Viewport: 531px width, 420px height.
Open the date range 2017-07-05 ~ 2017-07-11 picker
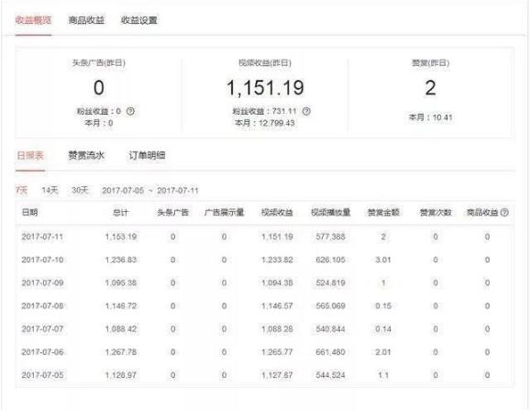[x=150, y=191]
